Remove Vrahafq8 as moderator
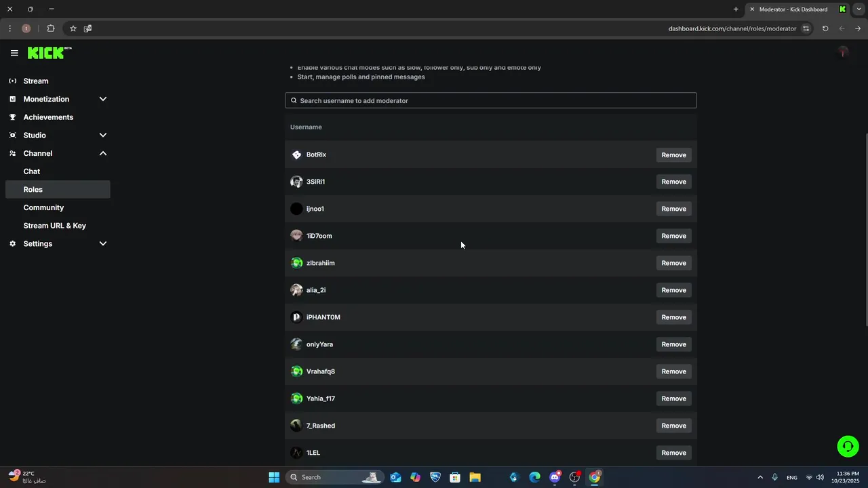868x488 pixels. click(x=673, y=371)
